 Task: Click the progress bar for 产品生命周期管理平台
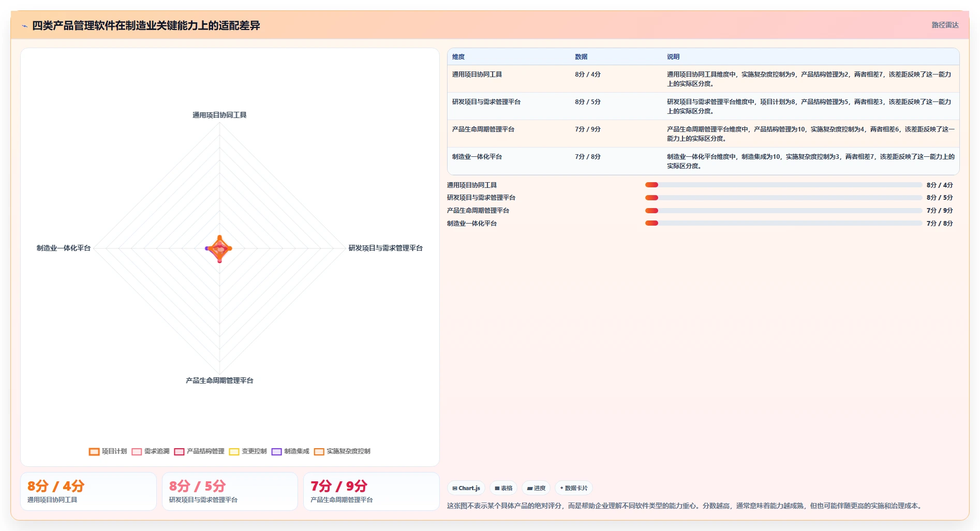pos(783,211)
